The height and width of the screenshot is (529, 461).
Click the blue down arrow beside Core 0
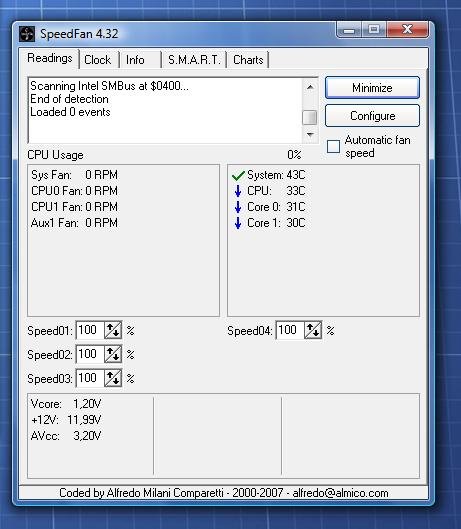(x=238, y=207)
